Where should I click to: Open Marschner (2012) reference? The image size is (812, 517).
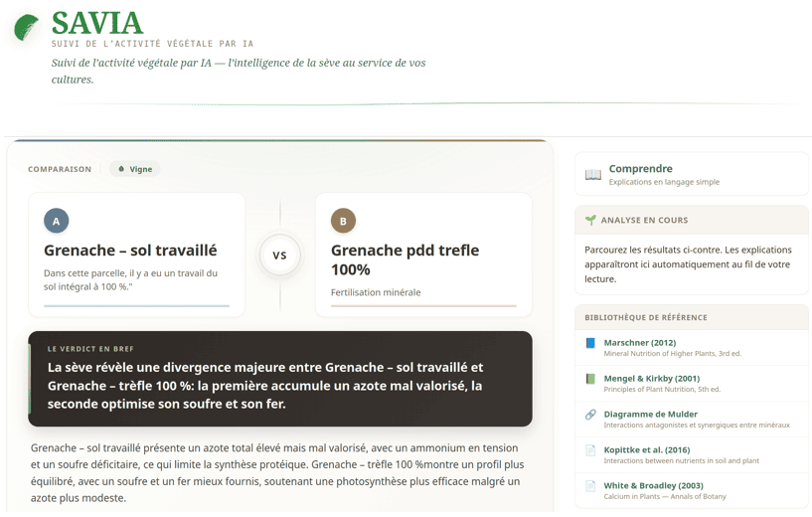coord(639,343)
